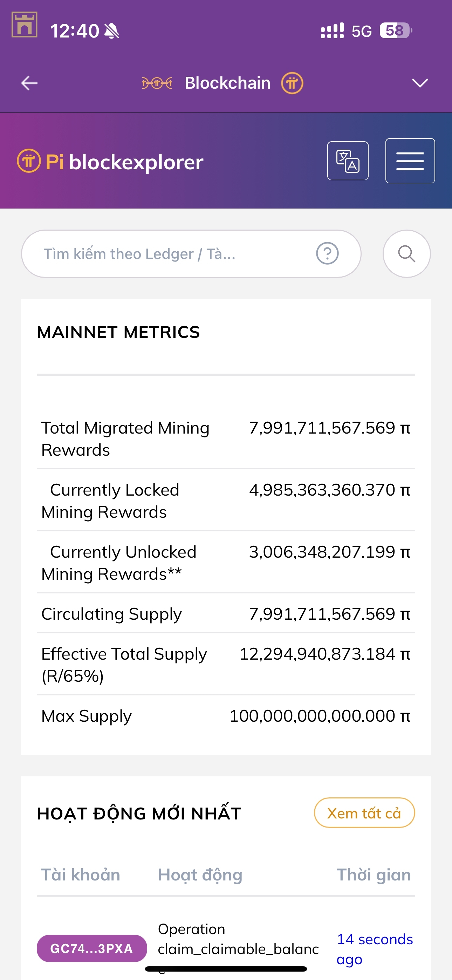Image resolution: width=452 pixels, height=980 pixels.
Task: Click the Pi coin icon beside Blockchain
Action: pyautogui.click(x=292, y=83)
